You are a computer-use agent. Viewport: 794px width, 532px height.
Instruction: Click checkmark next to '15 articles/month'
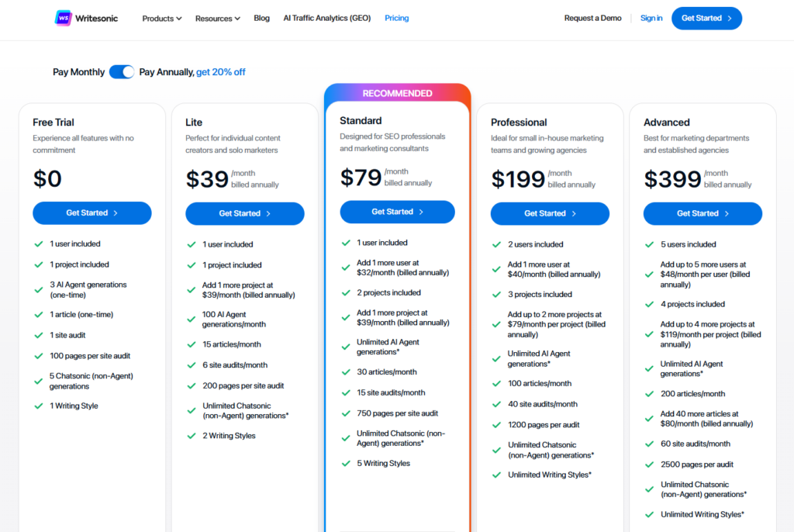point(191,344)
